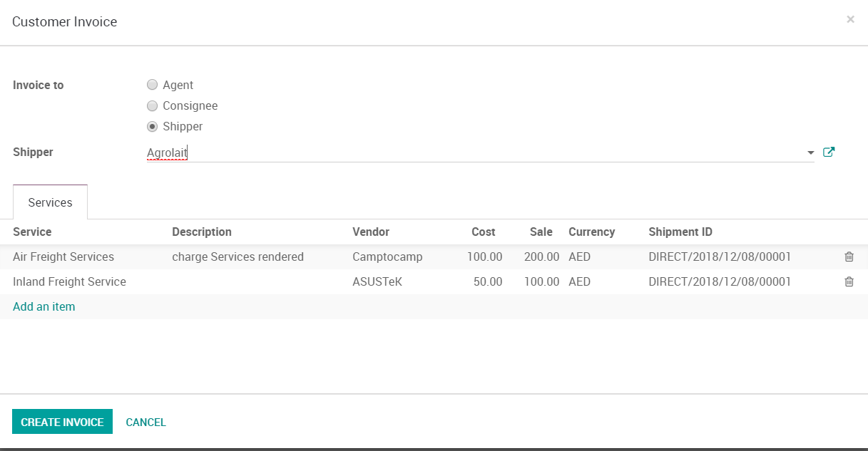Select the ASUSTeK vendor cell

tap(377, 281)
